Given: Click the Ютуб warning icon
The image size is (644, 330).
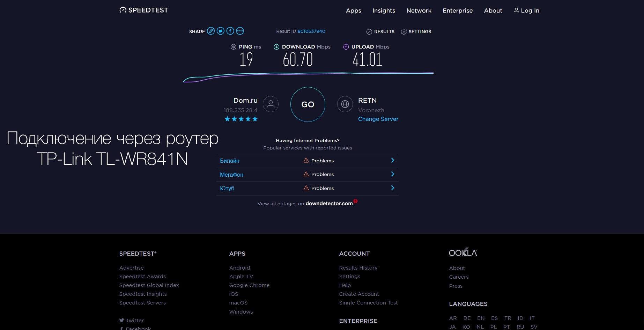Looking at the screenshot, I should tap(306, 188).
